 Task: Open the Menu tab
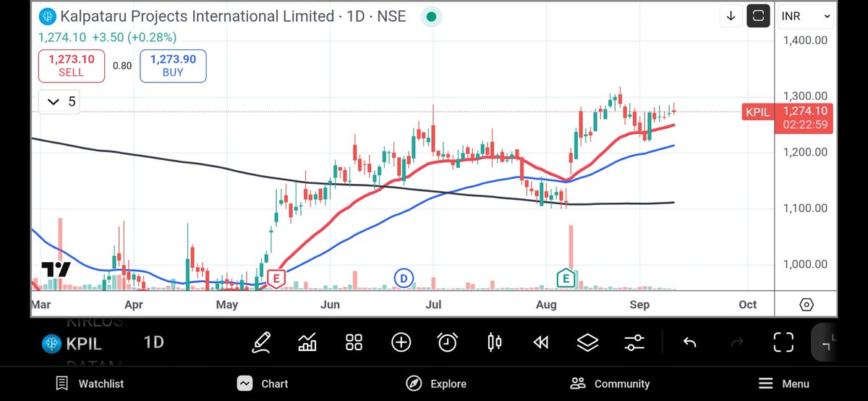click(x=783, y=384)
